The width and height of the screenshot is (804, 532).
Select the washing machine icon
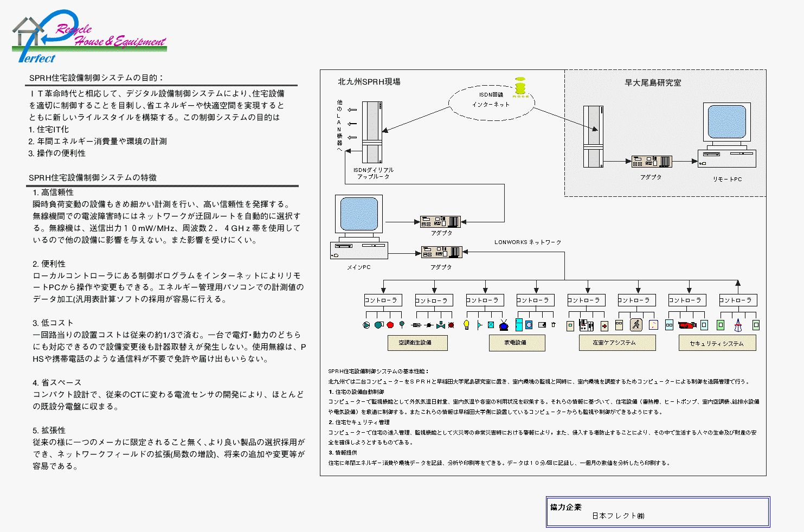pyautogui.click(x=529, y=325)
